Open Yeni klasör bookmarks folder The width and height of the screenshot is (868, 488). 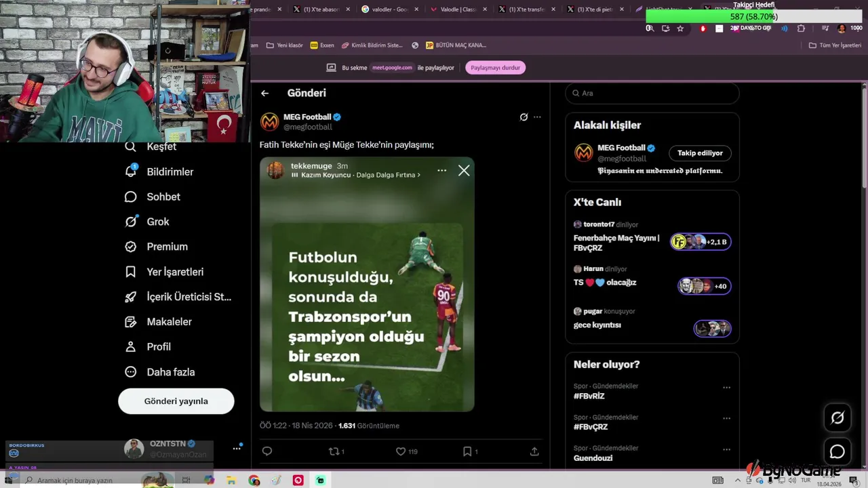pos(285,45)
